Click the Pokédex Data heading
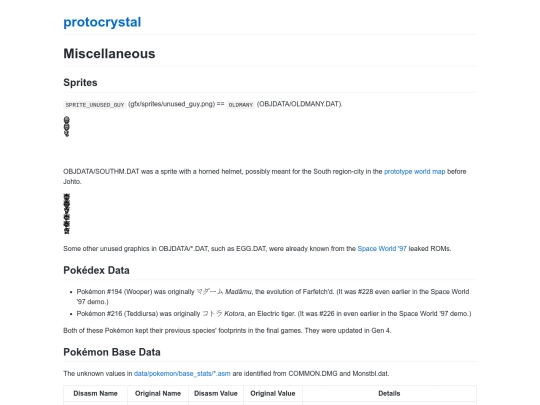Screen dimensions: 540x405 click(96, 270)
